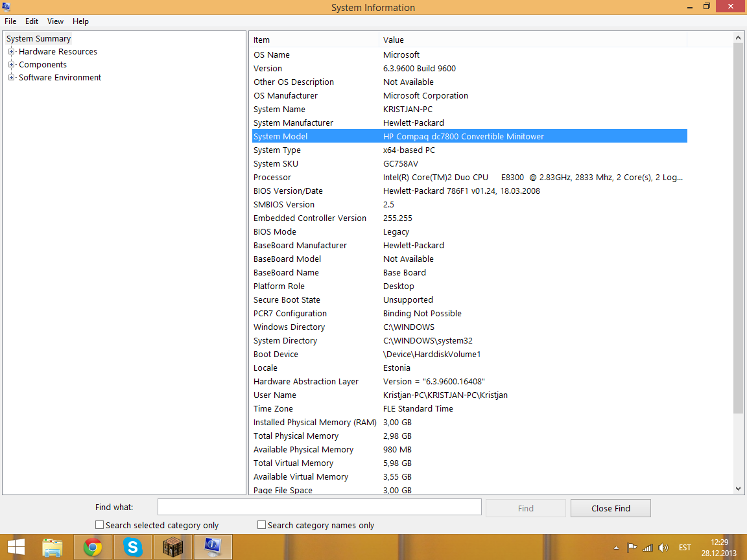Select the Platform Role row
747x560 pixels.
click(x=469, y=286)
